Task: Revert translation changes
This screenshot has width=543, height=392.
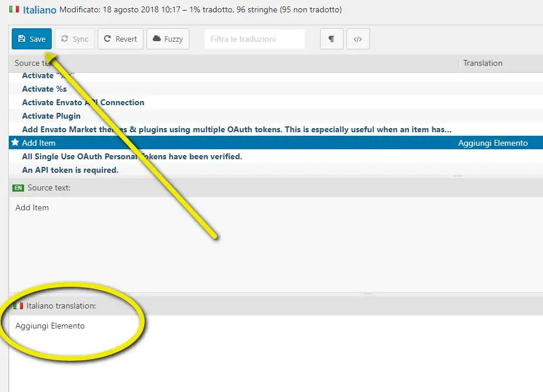Action: click(121, 39)
